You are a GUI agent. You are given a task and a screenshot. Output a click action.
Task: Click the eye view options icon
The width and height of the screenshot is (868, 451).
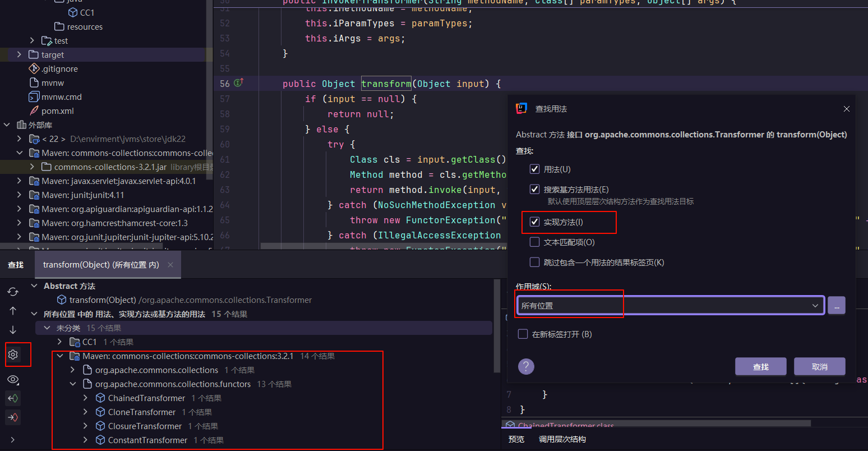[x=13, y=380]
